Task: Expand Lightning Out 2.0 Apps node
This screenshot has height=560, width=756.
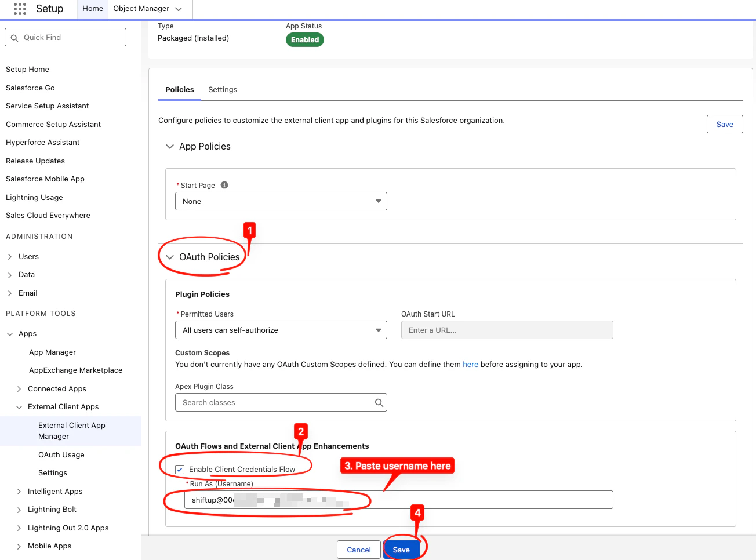Action: tap(19, 528)
